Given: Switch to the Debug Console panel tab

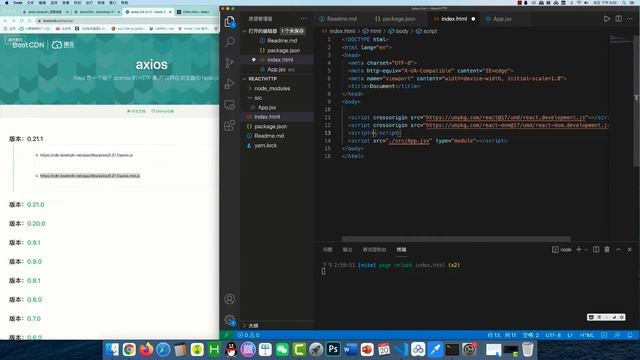Looking at the screenshot, I should coord(374,249).
